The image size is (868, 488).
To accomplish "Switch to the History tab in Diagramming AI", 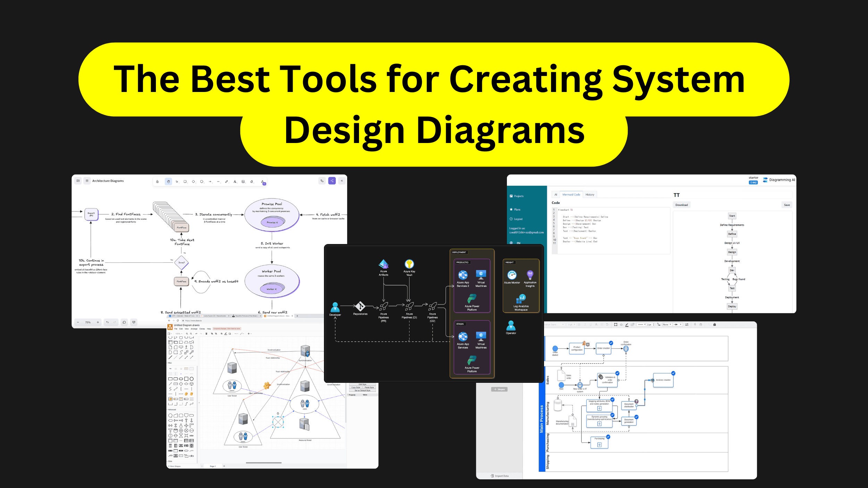I will pos(590,194).
